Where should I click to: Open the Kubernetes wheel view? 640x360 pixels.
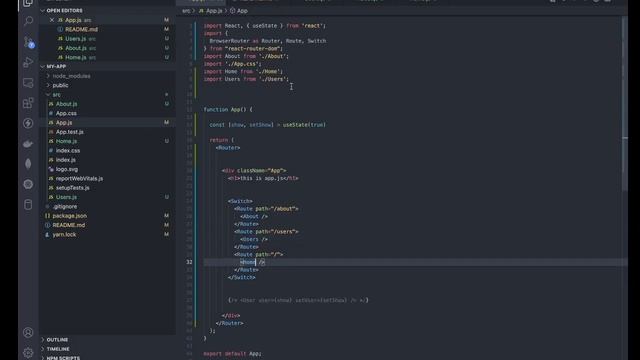click(x=28, y=184)
